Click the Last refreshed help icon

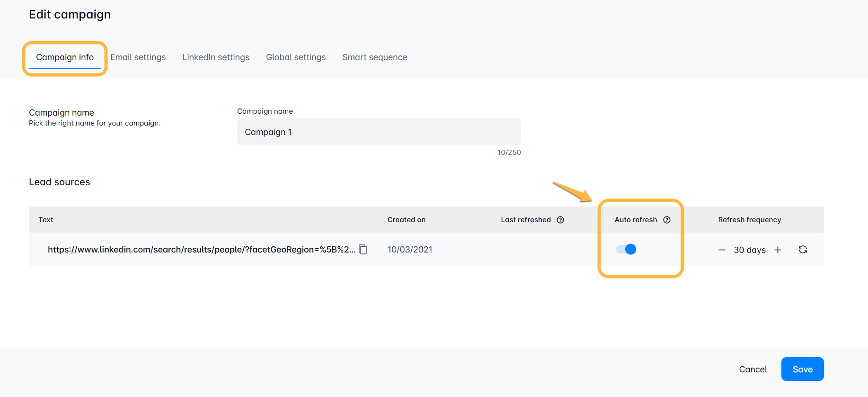coord(560,220)
